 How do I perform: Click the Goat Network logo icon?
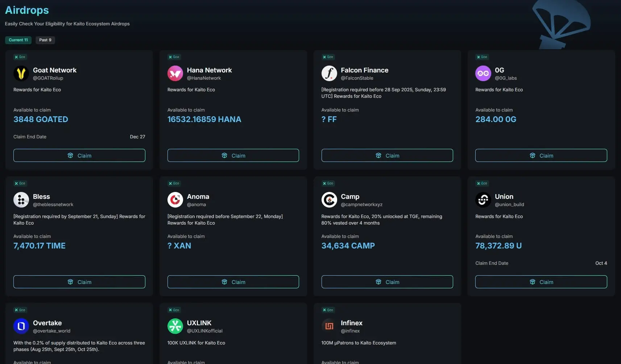click(x=21, y=74)
